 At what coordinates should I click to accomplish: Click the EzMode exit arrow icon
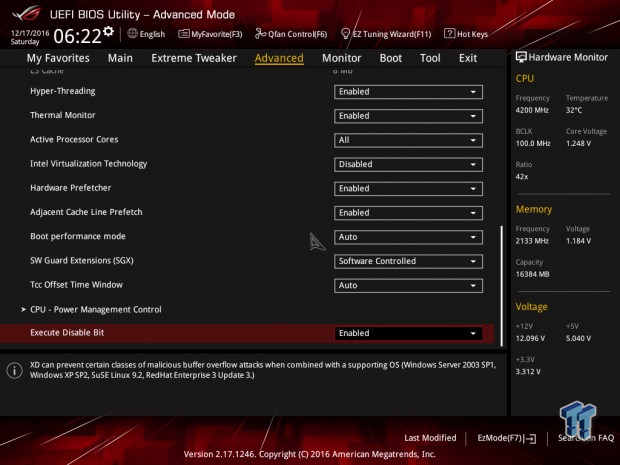coord(530,438)
